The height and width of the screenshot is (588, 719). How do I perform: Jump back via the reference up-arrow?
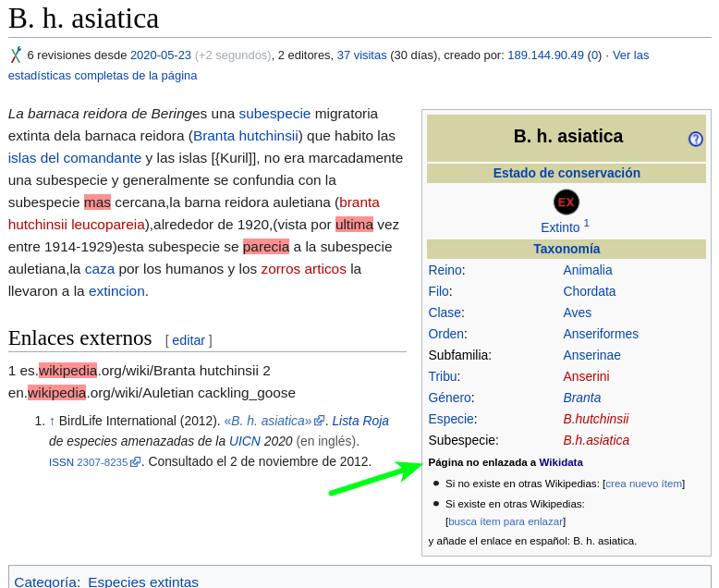(x=52, y=421)
